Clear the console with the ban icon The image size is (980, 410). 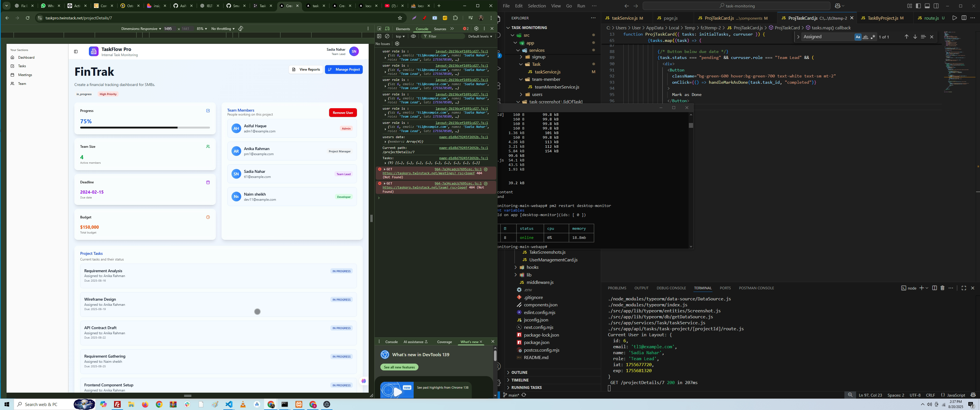[387, 36]
